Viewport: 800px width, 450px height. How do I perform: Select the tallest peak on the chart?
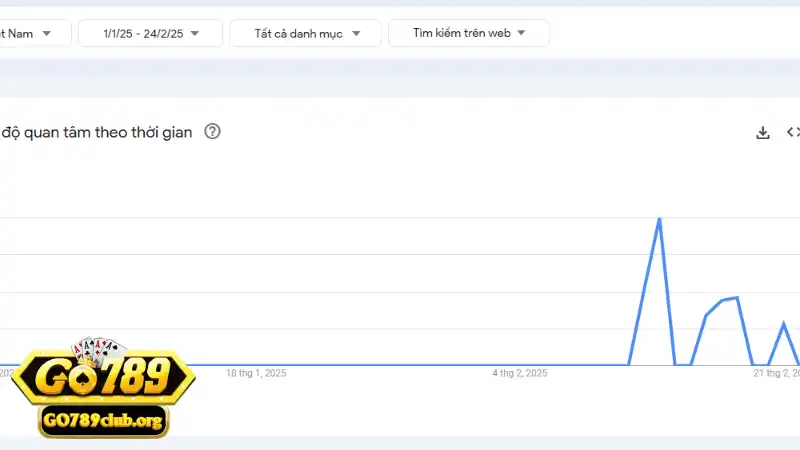[x=659, y=219]
